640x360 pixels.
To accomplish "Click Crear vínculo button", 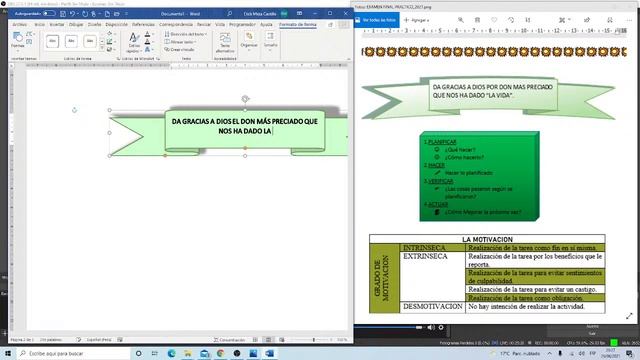I will click(x=179, y=49).
